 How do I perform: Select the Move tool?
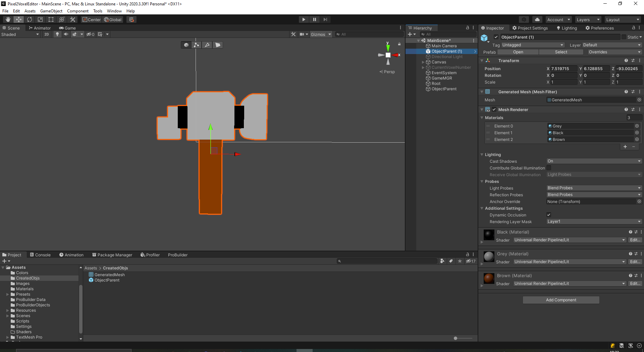point(18,19)
